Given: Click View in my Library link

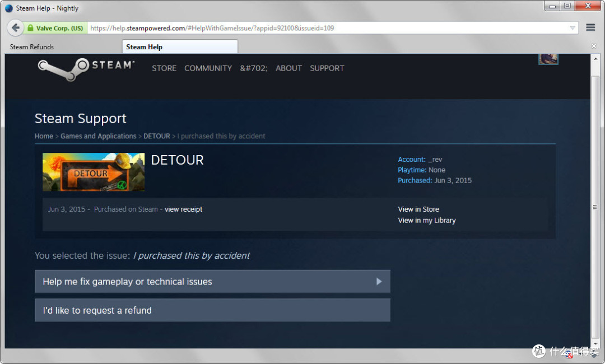Looking at the screenshot, I should (x=427, y=220).
